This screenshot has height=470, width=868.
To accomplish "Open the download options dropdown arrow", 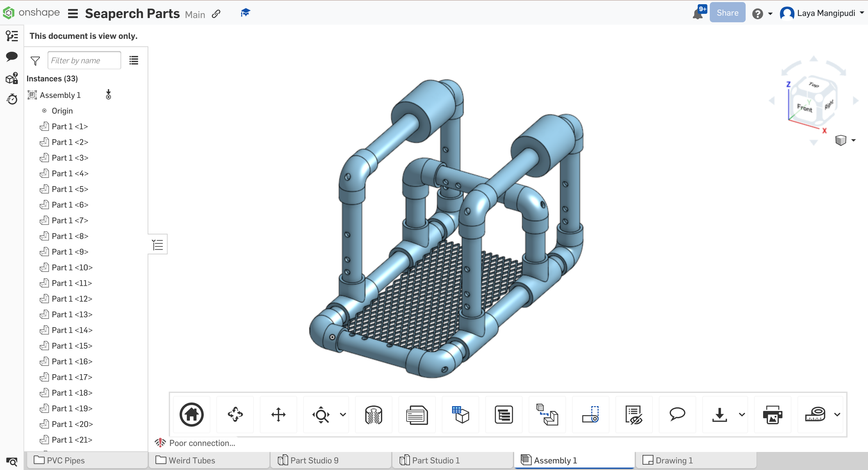I will [x=742, y=414].
